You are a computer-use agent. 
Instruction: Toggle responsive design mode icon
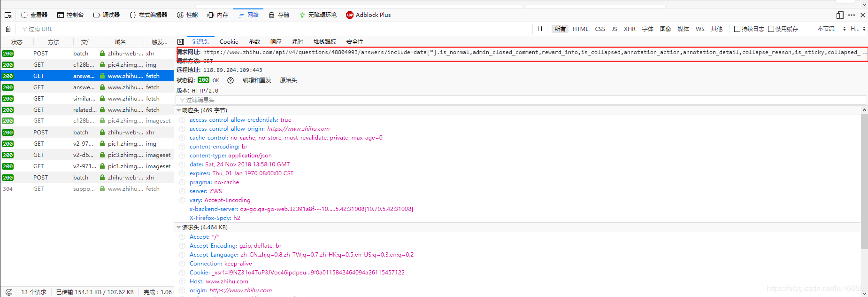840,15
